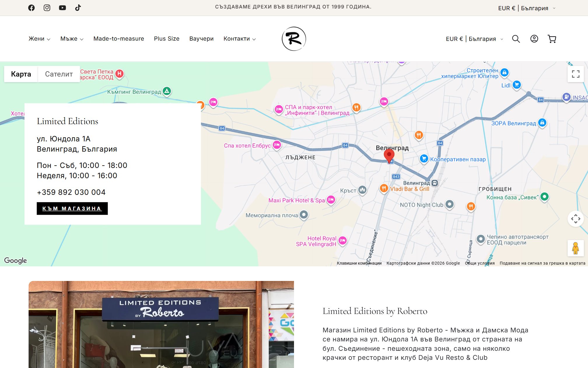
Task: Click the КЪМ МАГАЗИНА button
Action: (x=72, y=209)
